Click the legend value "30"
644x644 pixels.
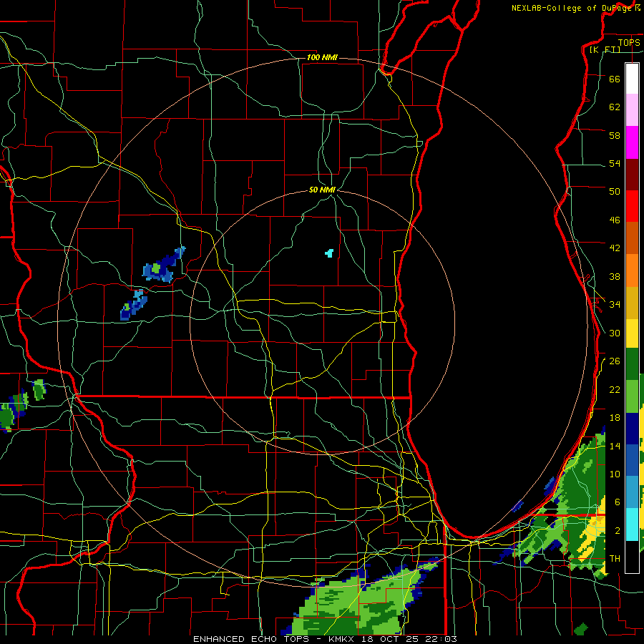(615, 333)
